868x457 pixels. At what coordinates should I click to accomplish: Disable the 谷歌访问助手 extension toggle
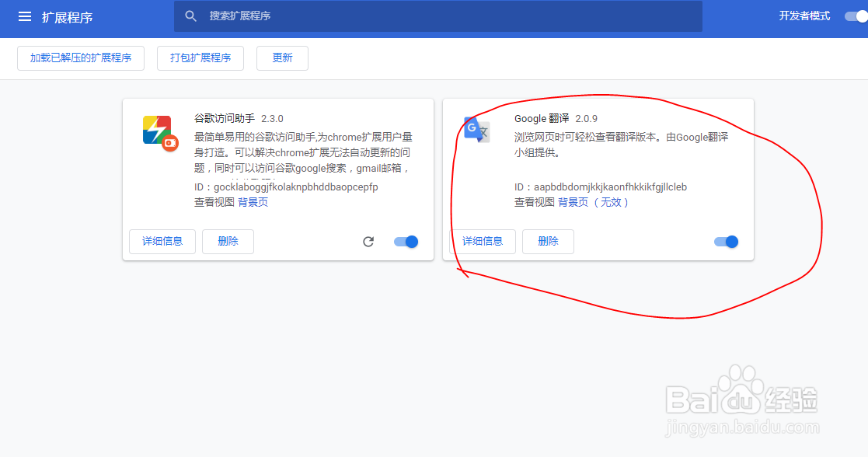pos(406,242)
